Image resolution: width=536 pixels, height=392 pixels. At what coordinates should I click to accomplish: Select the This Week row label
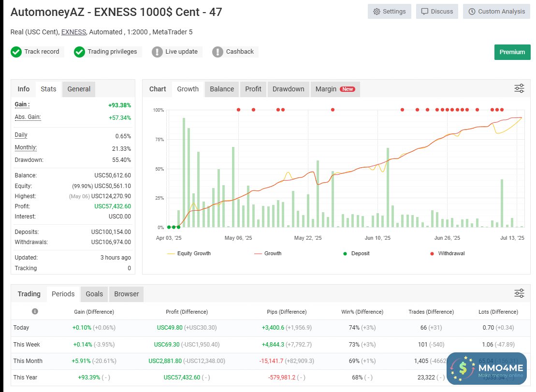(27, 345)
